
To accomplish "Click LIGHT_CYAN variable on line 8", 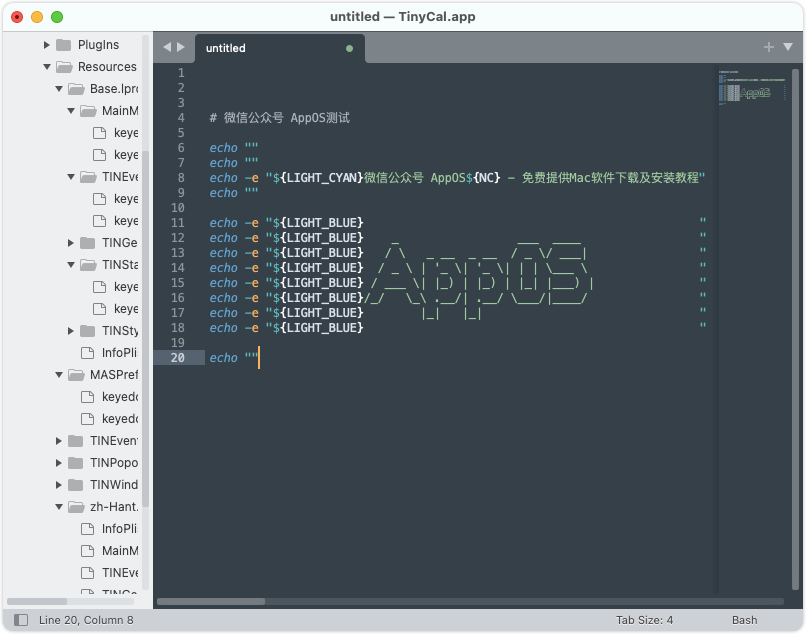I will click(x=322, y=178).
